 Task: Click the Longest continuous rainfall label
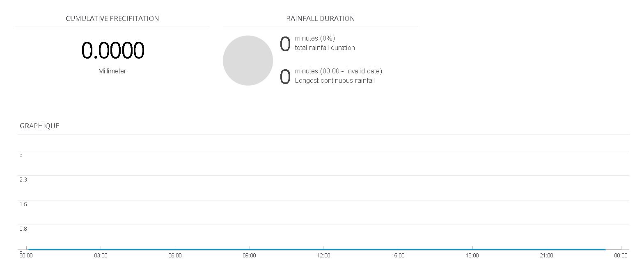pos(335,80)
